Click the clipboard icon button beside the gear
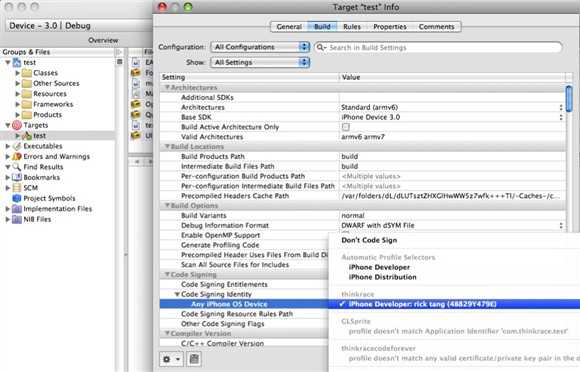This screenshot has width=580, height=372. point(194,359)
